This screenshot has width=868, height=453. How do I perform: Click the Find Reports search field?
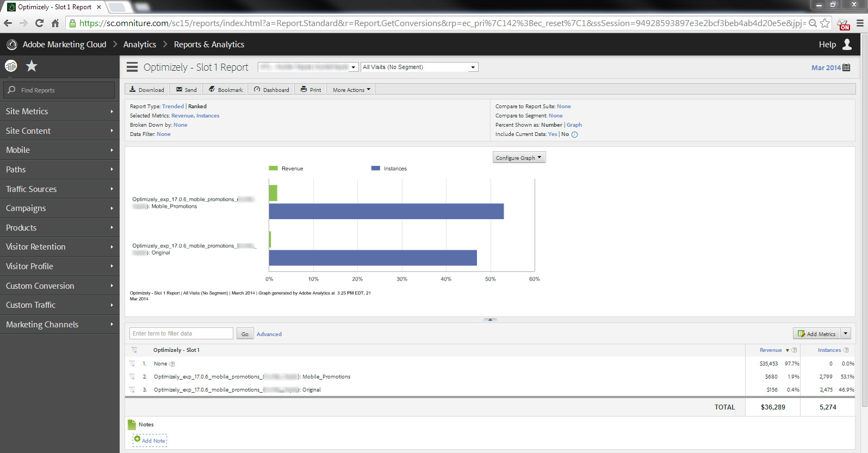tap(59, 90)
